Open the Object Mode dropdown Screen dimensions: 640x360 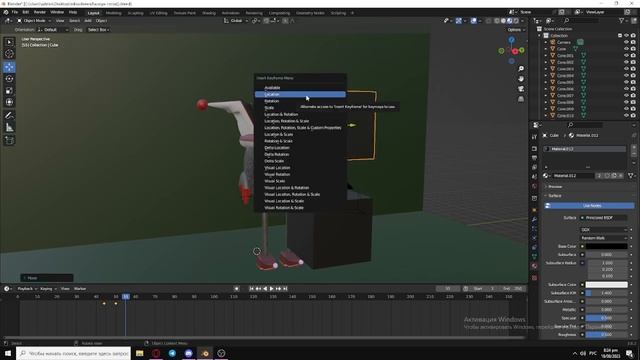click(x=34, y=20)
